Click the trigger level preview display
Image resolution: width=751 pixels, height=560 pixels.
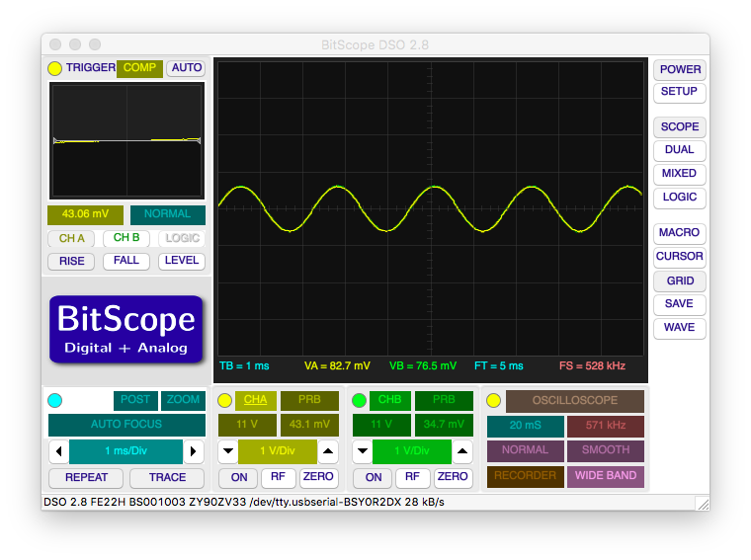point(126,140)
